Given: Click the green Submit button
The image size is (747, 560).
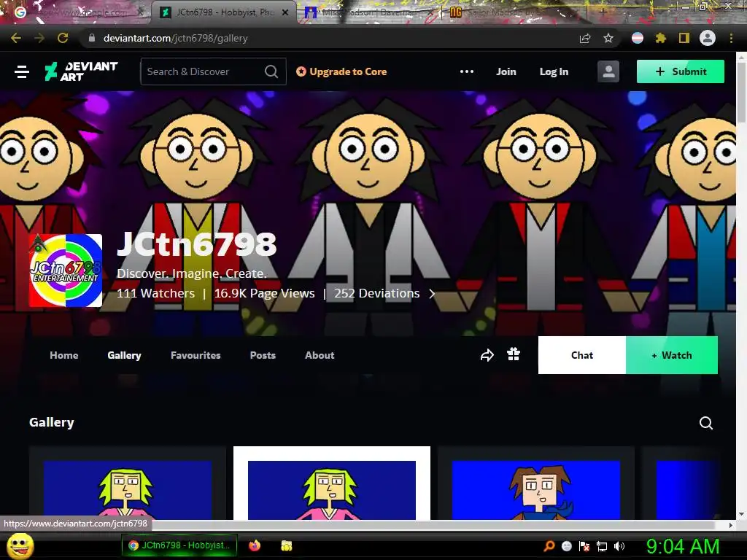Looking at the screenshot, I should (681, 71).
